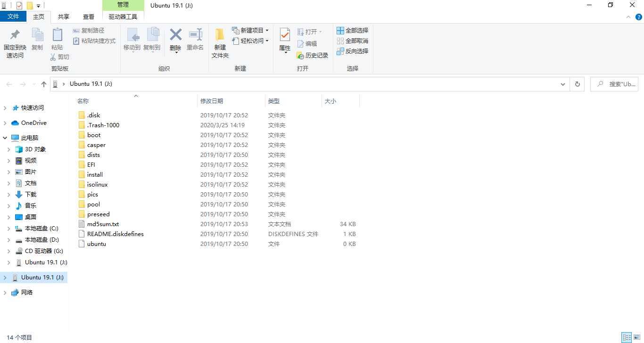This screenshot has width=644, height=343.
Task: Open the File (文件) tab
Action: pyautogui.click(x=13, y=16)
